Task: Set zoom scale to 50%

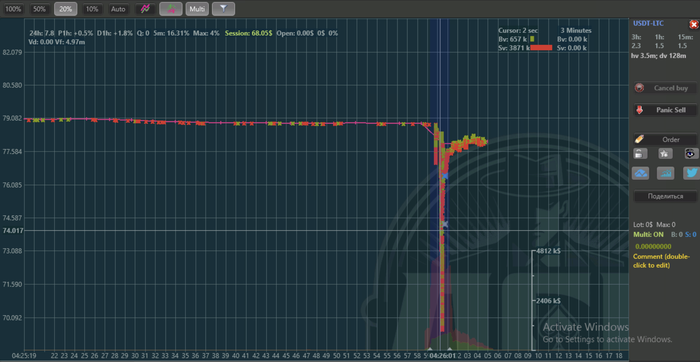Action: coord(39,9)
